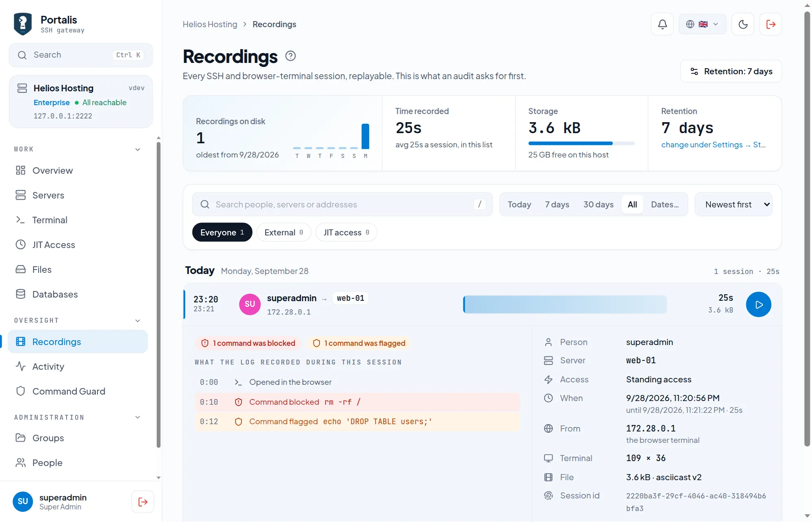Click the top-right logout icon
812x522 pixels.
[x=770, y=24]
